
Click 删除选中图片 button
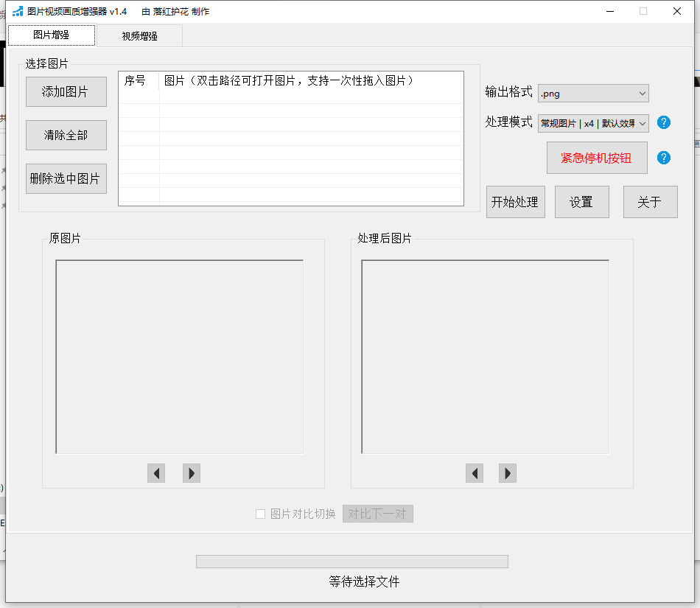pos(66,178)
